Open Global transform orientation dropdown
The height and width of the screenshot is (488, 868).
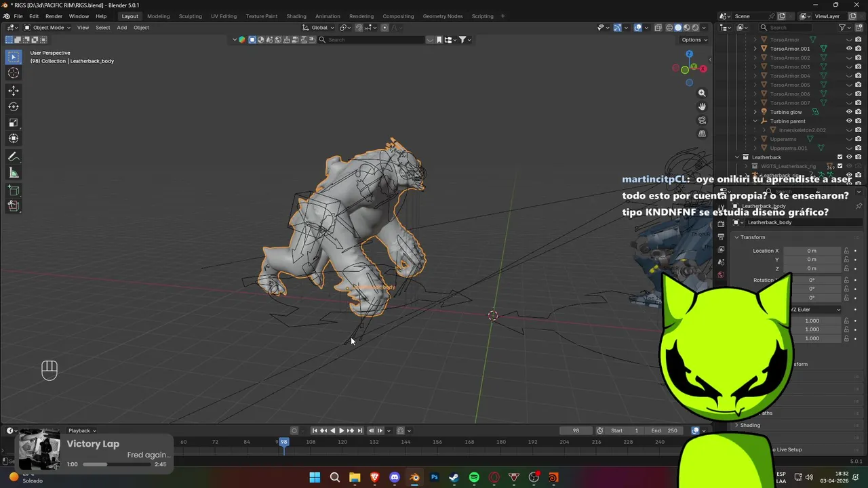[x=319, y=28]
